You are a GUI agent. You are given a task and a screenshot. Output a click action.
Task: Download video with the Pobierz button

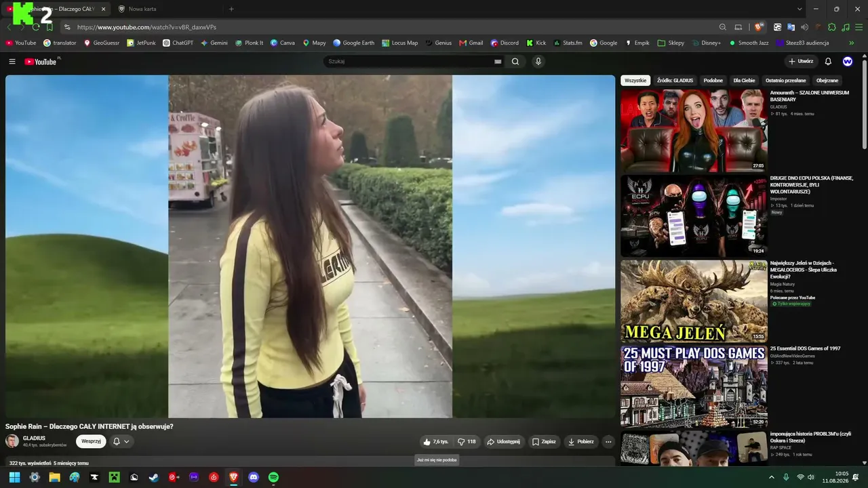tap(580, 442)
